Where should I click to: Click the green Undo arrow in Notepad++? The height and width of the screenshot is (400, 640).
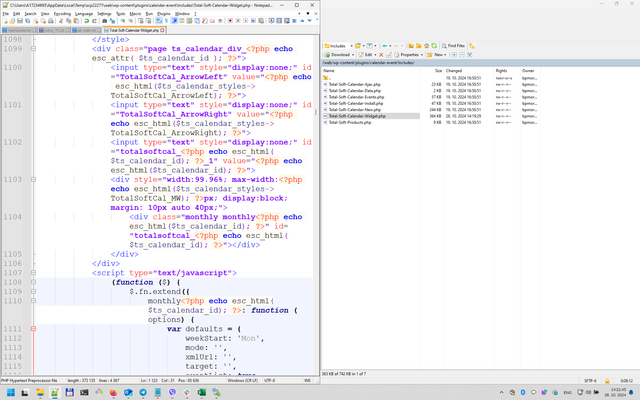(x=87, y=21)
